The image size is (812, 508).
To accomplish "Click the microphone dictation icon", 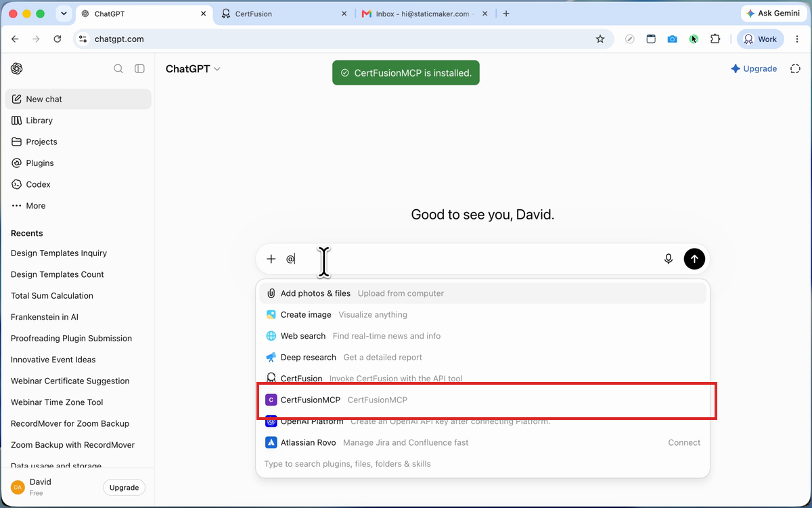I will [669, 259].
